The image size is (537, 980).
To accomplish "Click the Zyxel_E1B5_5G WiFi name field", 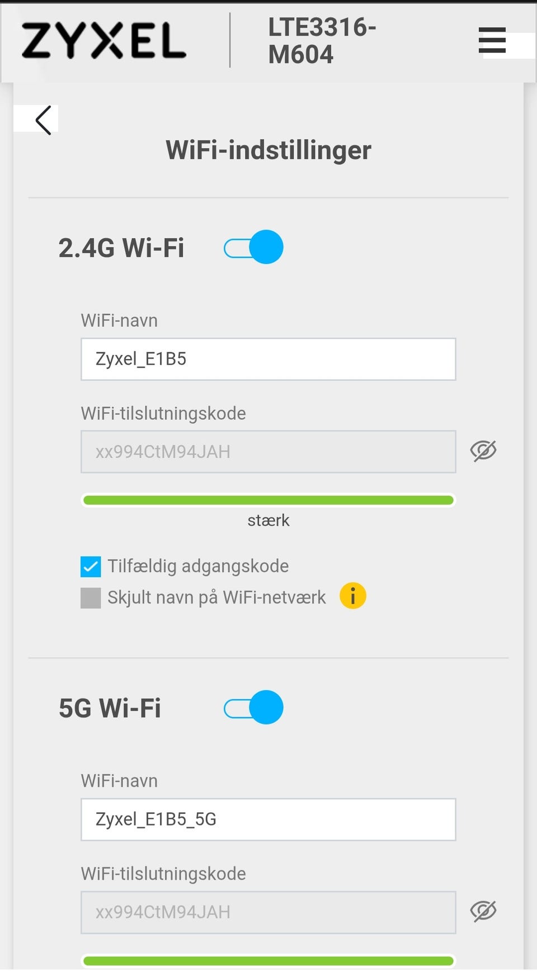I will click(x=268, y=819).
